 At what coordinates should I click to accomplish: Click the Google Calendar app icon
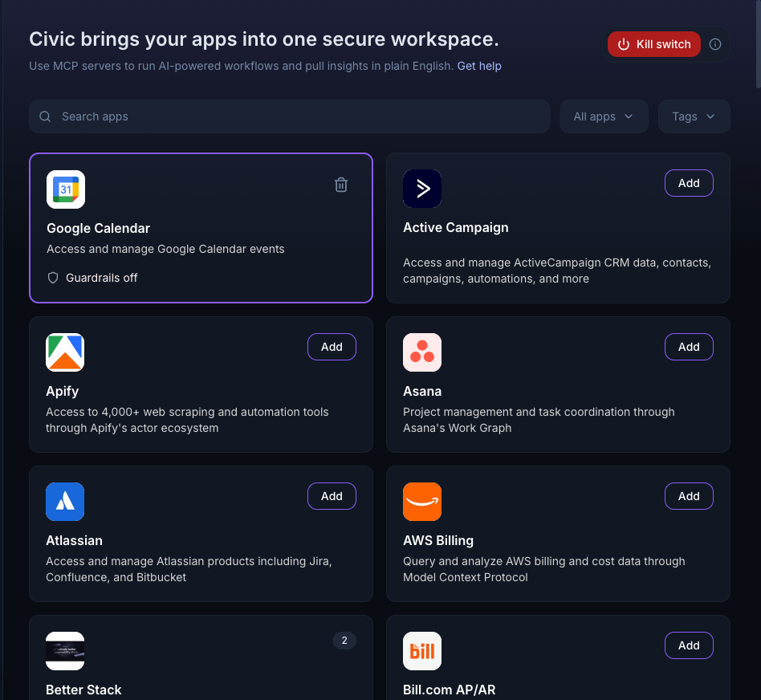pos(66,189)
